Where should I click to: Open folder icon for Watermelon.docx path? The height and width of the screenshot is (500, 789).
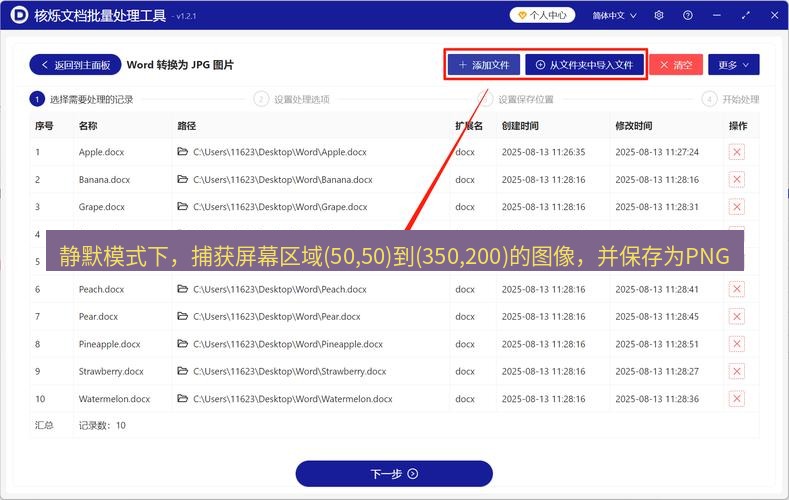pos(183,398)
